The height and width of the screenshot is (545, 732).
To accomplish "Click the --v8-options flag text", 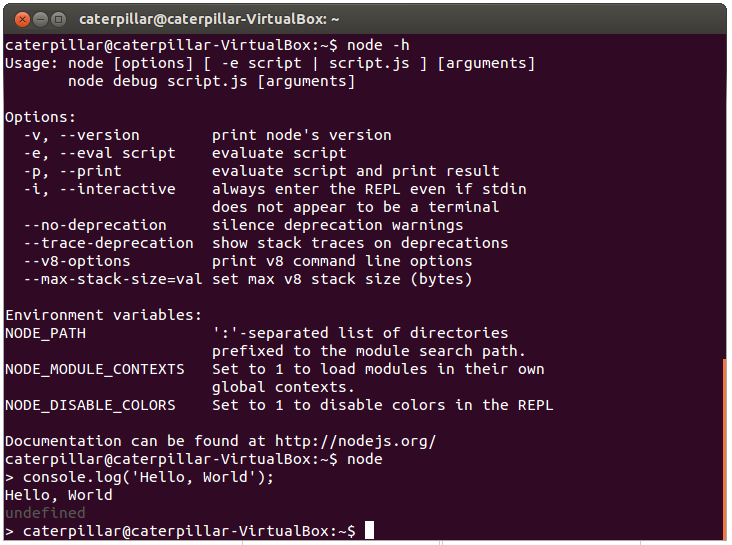I will click(77, 261).
